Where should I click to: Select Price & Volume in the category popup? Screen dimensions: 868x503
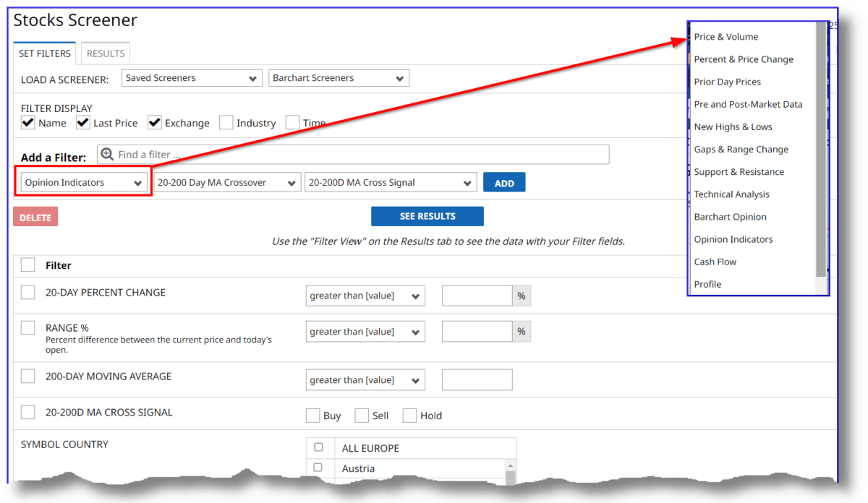(x=726, y=36)
